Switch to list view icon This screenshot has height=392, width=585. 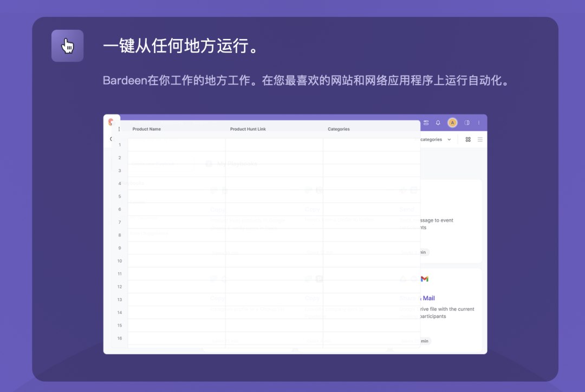click(480, 140)
